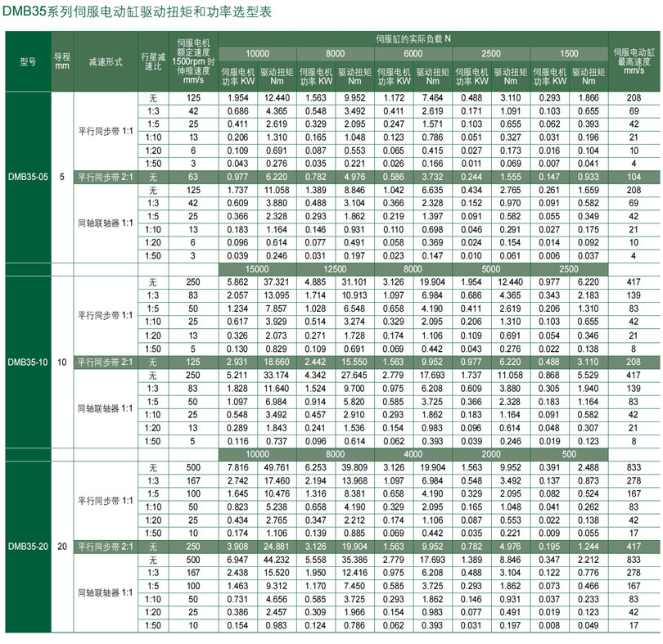This screenshot has width=663, height=644.
Task: Click 同轴联轴器 1:1 label in DMB35-05 section
Action: (x=106, y=223)
